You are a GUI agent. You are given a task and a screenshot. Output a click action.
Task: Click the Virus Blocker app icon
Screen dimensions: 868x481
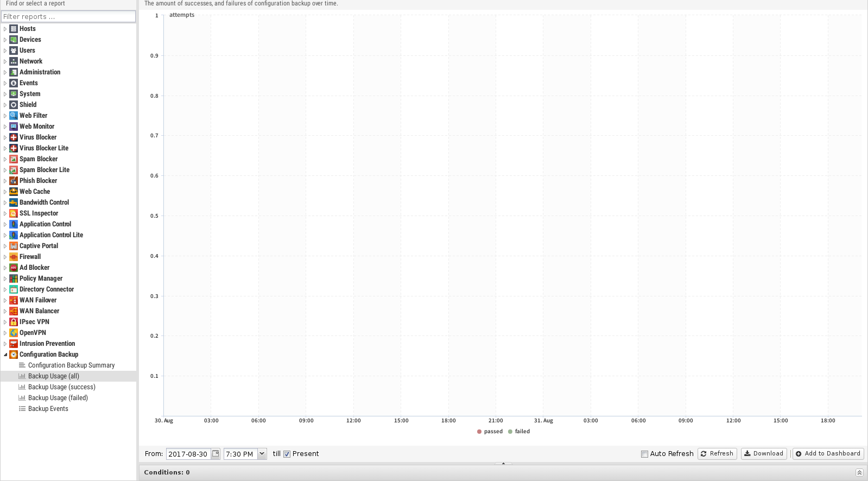point(14,137)
